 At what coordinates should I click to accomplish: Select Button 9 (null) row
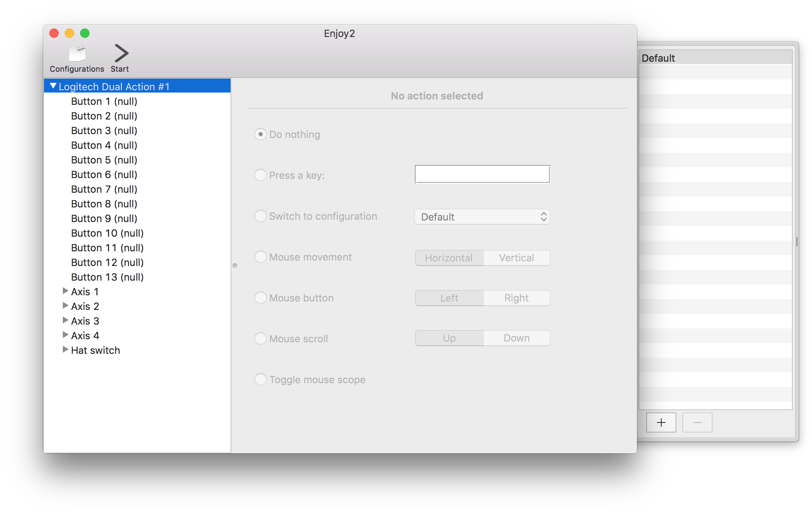[x=137, y=219]
